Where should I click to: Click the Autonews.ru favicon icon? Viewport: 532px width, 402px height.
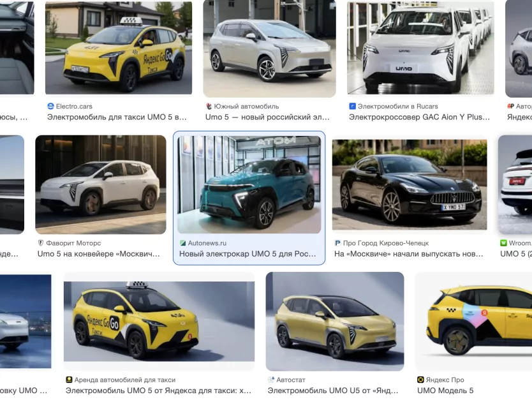point(182,243)
